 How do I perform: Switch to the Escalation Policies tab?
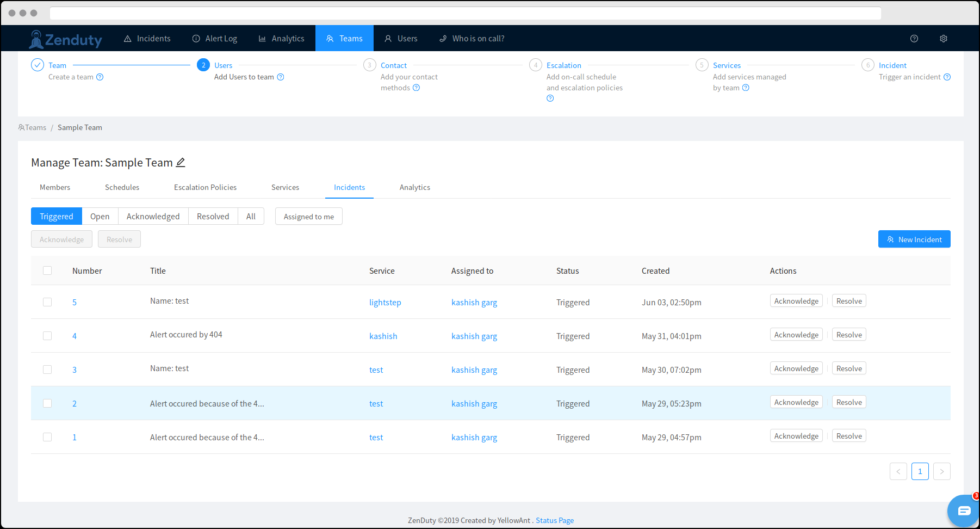205,187
